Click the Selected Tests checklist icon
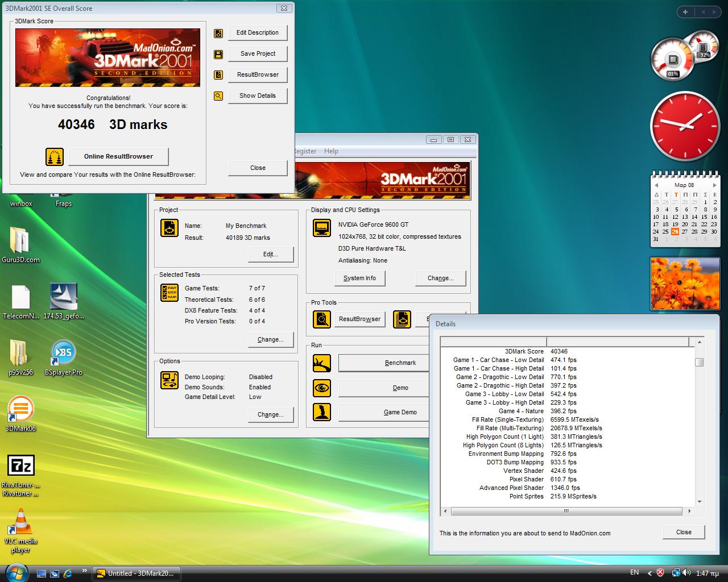This screenshot has width=728, height=582. click(x=169, y=293)
